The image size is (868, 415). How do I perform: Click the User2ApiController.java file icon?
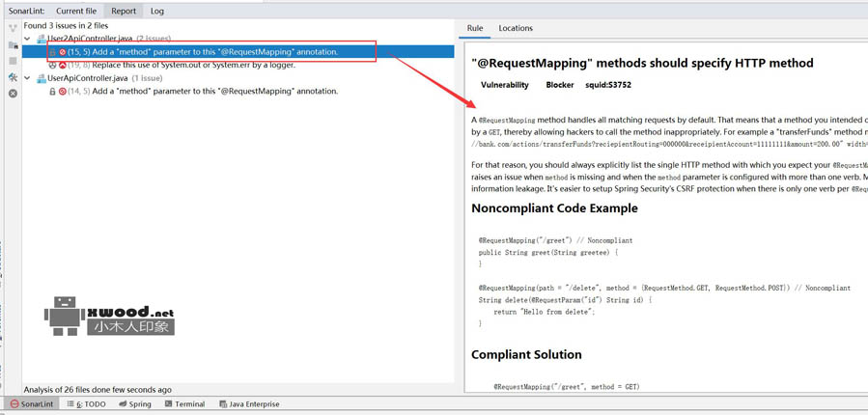[x=42, y=40]
